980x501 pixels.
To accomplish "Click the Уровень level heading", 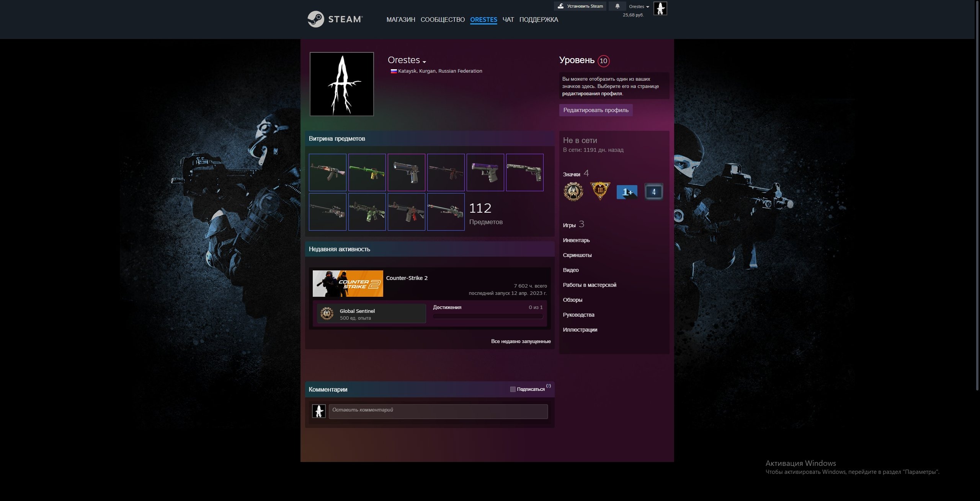I will (577, 60).
